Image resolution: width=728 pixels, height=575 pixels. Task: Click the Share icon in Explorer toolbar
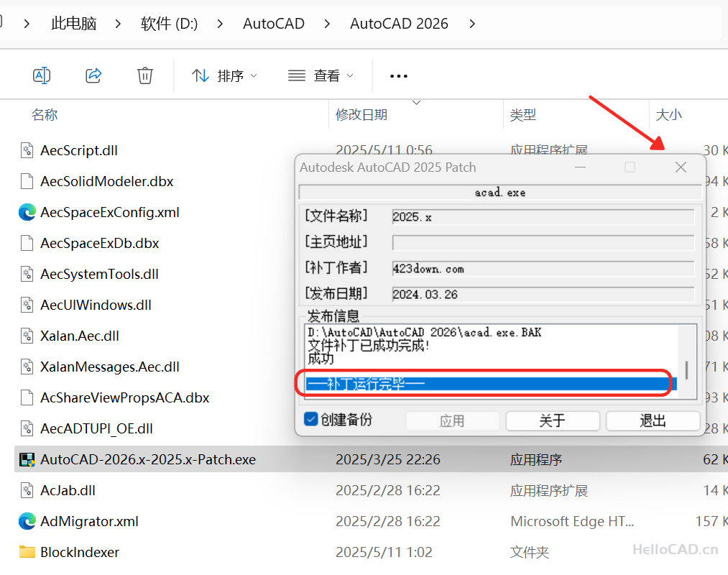click(93, 75)
